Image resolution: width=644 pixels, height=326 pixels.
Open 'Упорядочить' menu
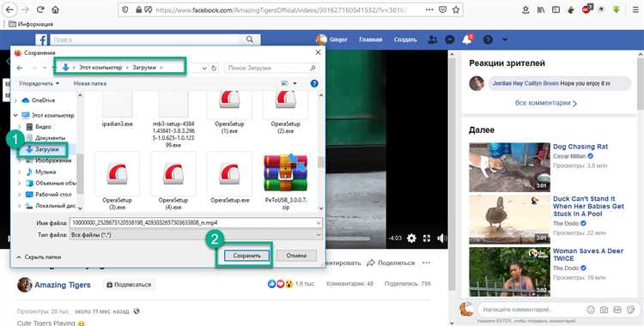tap(39, 83)
